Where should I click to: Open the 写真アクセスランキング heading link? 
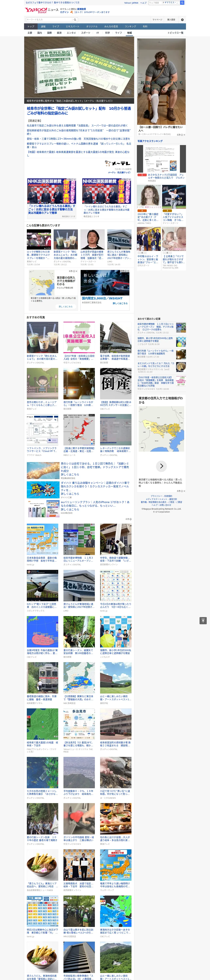click(x=150, y=141)
